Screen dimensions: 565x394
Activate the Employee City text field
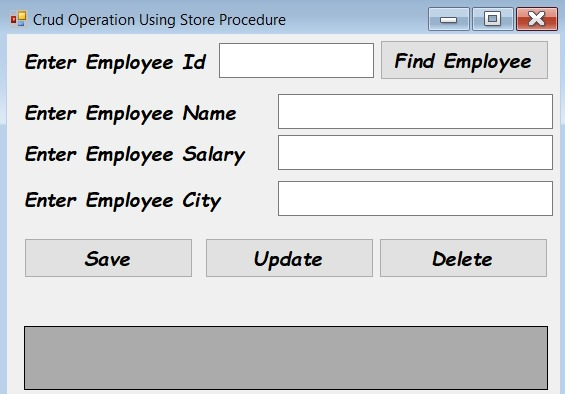pos(415,199)
